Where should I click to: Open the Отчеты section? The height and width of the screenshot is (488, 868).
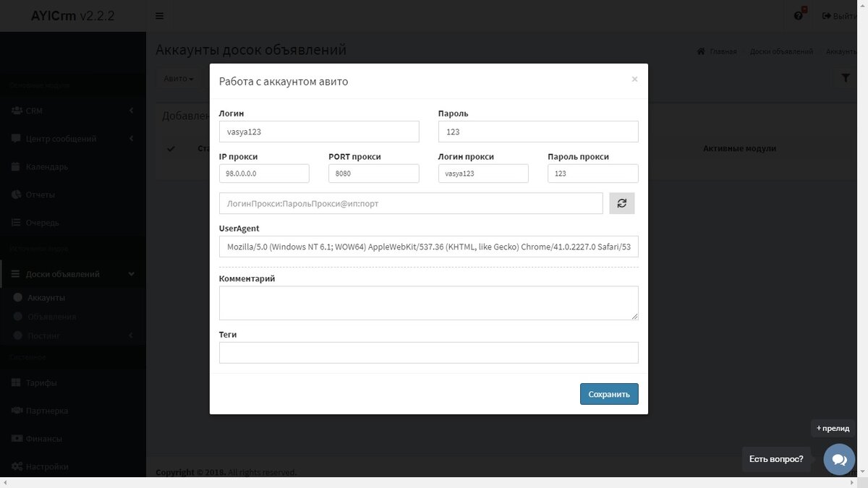click(x=42, y=194)
